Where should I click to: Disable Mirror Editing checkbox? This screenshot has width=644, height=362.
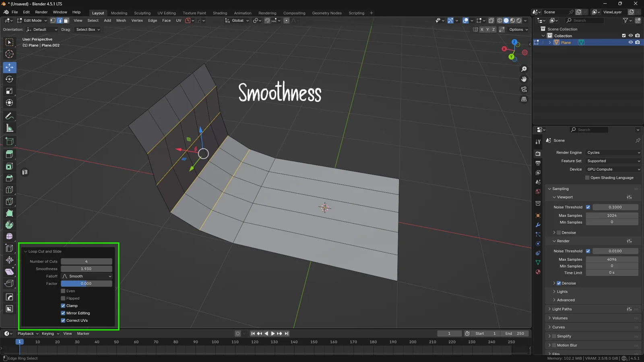click(x=63, y=313)
